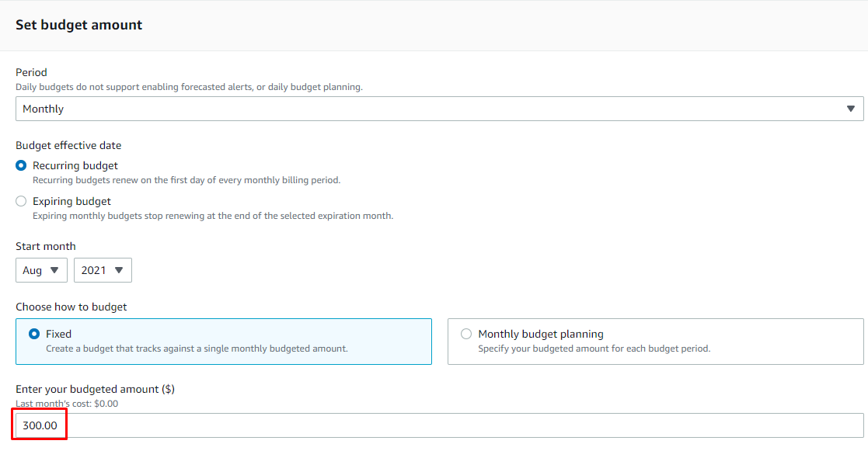Screen dimensions: 868x451
Task: Click the Expiring budget label text
Action: click(x=72, y=201)
